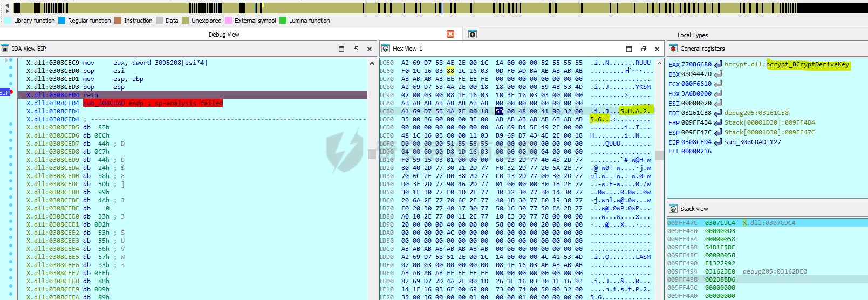Click the General registers bug icon
Image resolution: width=868 pixels, height=300 pixels.
(x=673, y=49)
